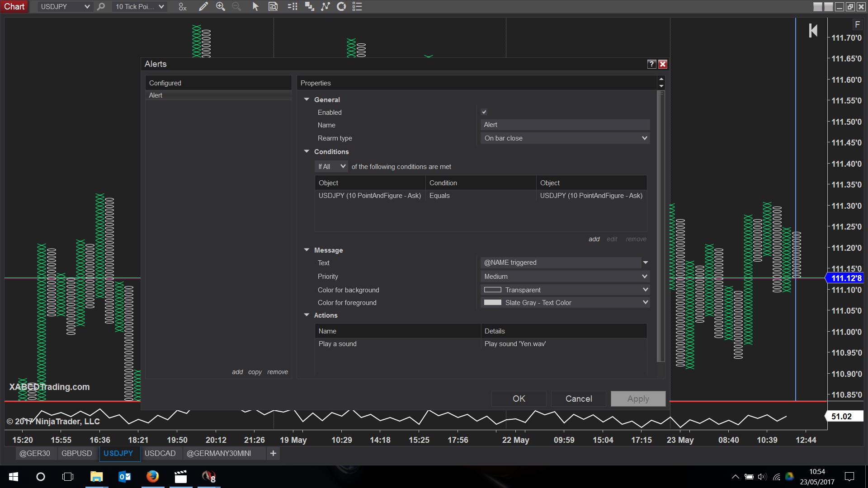The height and width of the screenshot is (488, 868).
Task: Select the cursor pointer tool
Action: click(255, 7)
